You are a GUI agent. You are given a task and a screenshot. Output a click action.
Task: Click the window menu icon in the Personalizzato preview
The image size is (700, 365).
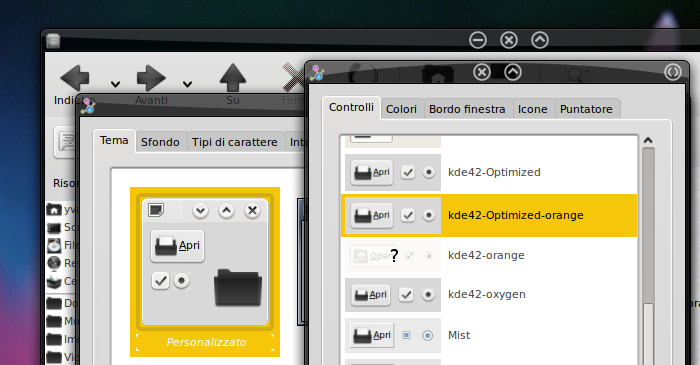pyautogui.click(x=156, y=210)
